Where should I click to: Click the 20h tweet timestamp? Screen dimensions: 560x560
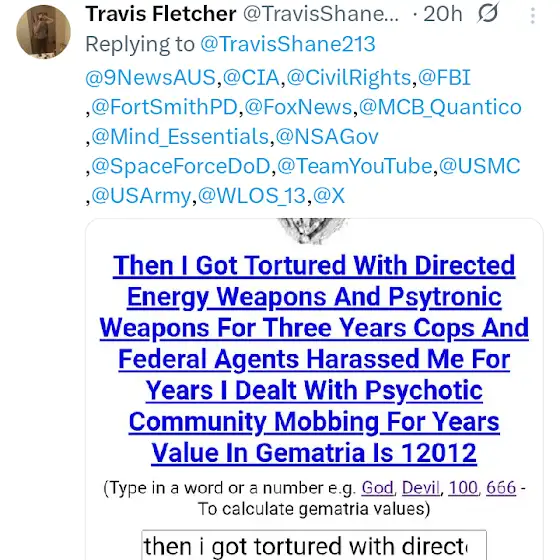[442, 14]
